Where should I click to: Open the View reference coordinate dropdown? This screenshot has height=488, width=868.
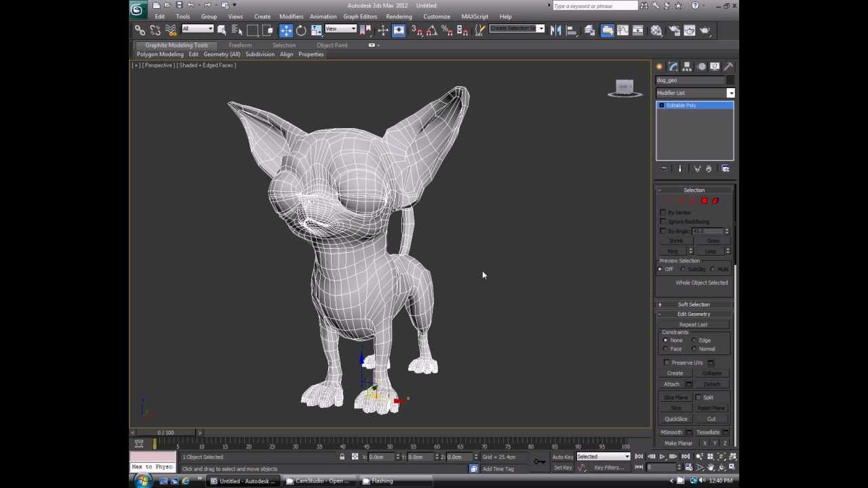[x=340, y=28]
